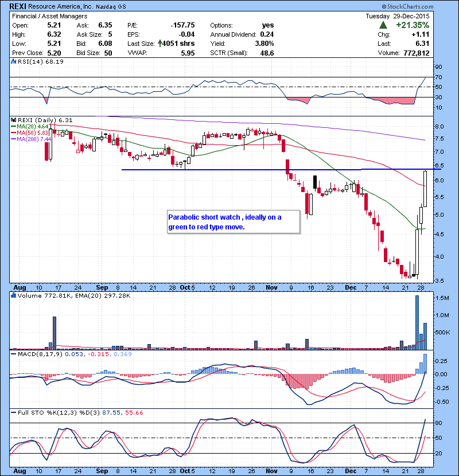Click the 90 tick on the RSI axis

439,67
